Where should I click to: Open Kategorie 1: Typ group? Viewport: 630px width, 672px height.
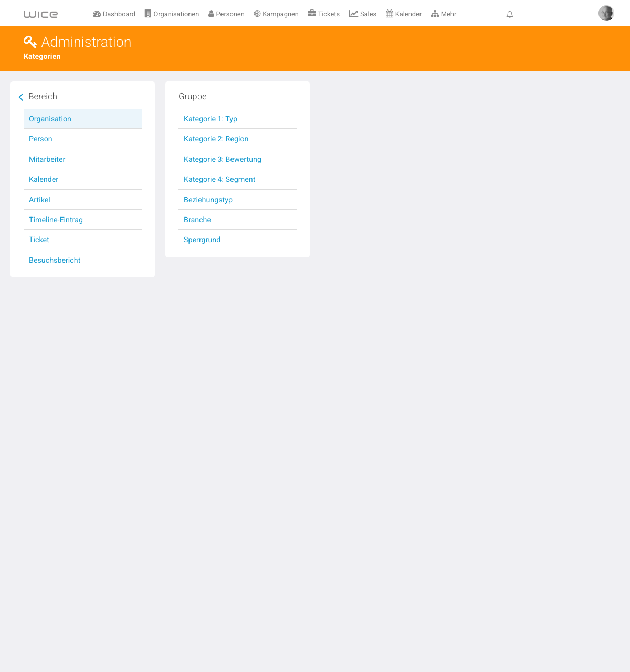237,119
